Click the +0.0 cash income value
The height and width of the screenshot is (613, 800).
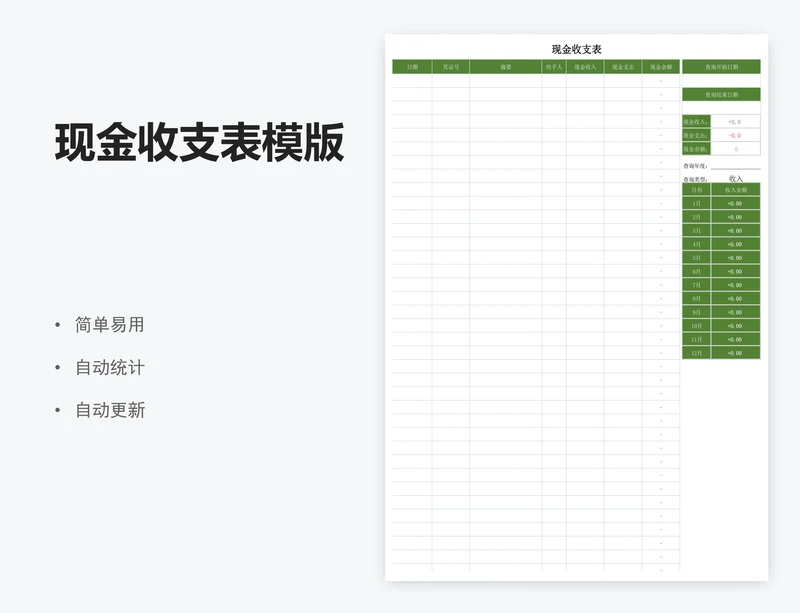click(735, 122)
